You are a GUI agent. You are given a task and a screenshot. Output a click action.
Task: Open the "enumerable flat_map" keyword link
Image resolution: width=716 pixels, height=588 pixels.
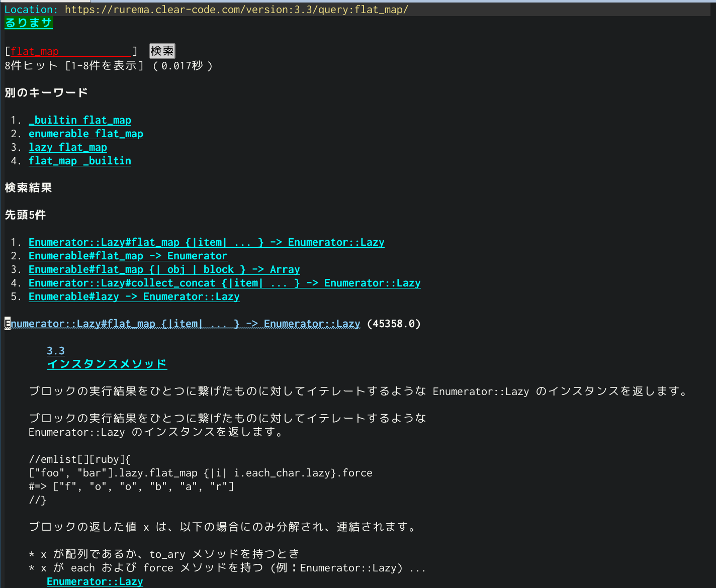86,134
